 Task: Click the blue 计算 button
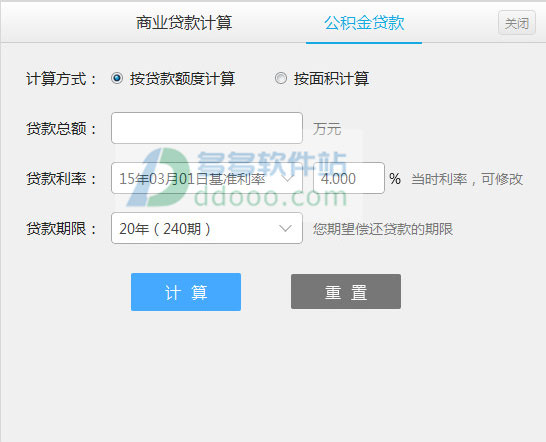(x=186, y=292)
